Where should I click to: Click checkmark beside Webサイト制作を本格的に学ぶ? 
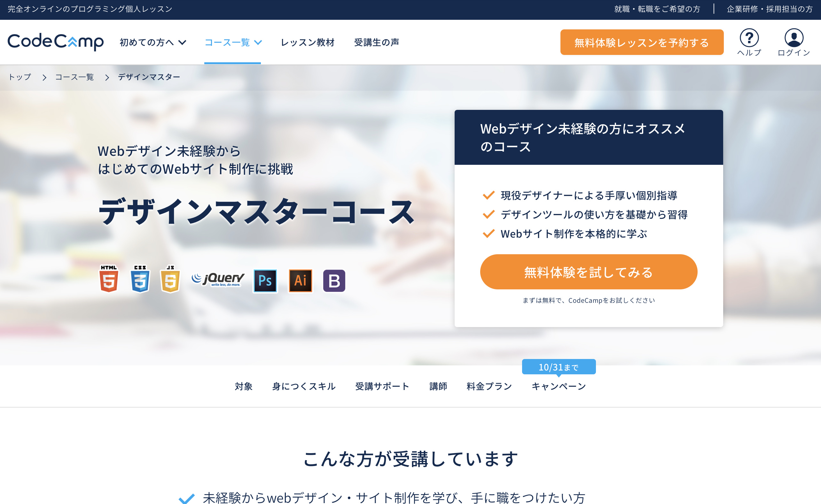click(x=489, y=234)
